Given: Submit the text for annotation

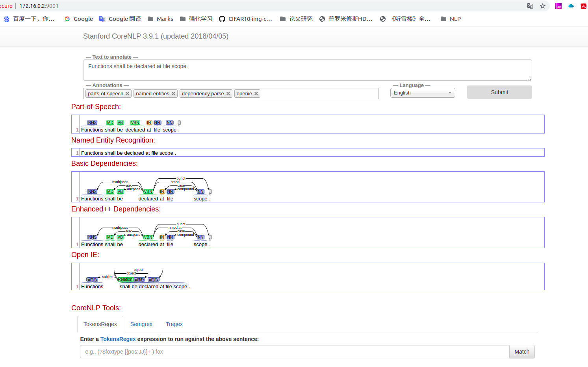Looking at the screenshot, I should 499,92.
